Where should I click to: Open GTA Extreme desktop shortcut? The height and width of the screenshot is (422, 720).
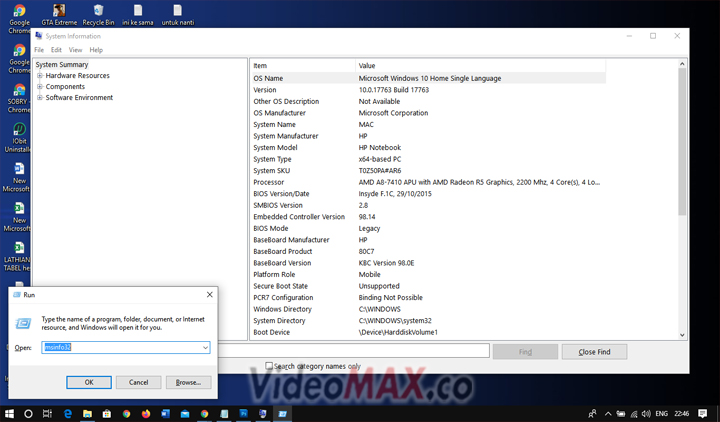click(59, 15)
